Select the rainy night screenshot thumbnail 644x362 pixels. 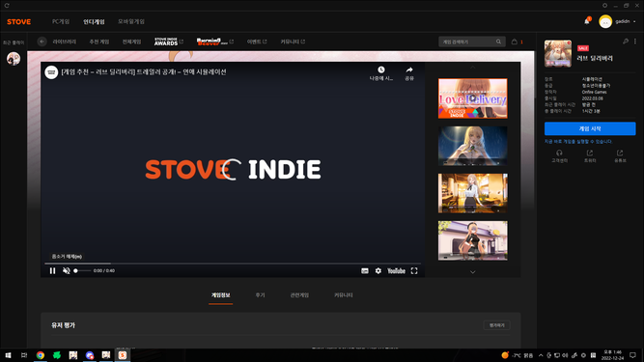(x=473, y=146)
